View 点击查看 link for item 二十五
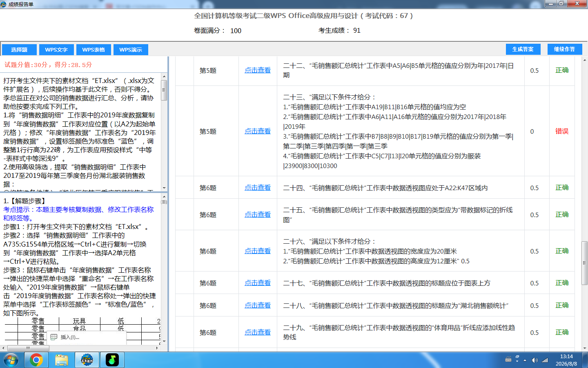The width and height of the screenshot is (588, 368). click(x=257, y=215)
